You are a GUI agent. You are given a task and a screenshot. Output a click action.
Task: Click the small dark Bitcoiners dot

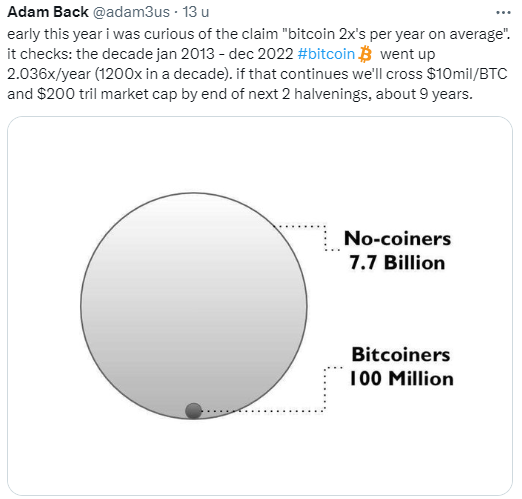193,411
